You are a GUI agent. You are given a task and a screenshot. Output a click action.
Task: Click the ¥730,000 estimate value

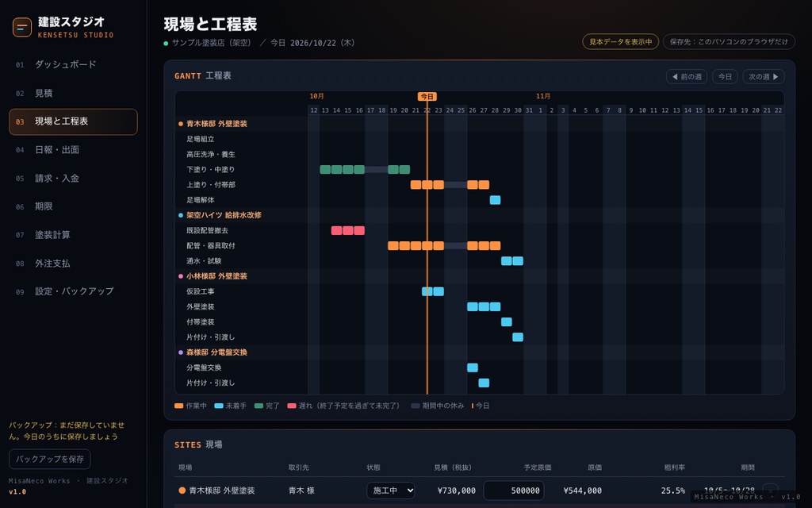pyautogui.click(x=456, y=491)
